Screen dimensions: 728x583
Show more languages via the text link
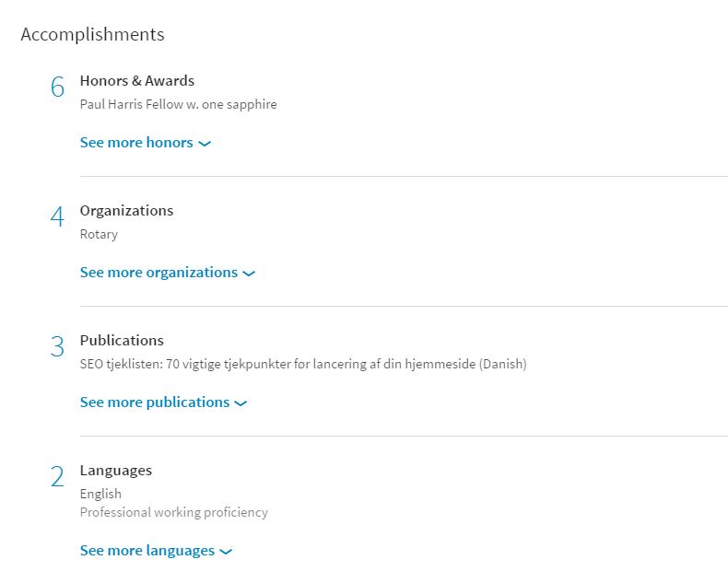(x=147, y=551)
